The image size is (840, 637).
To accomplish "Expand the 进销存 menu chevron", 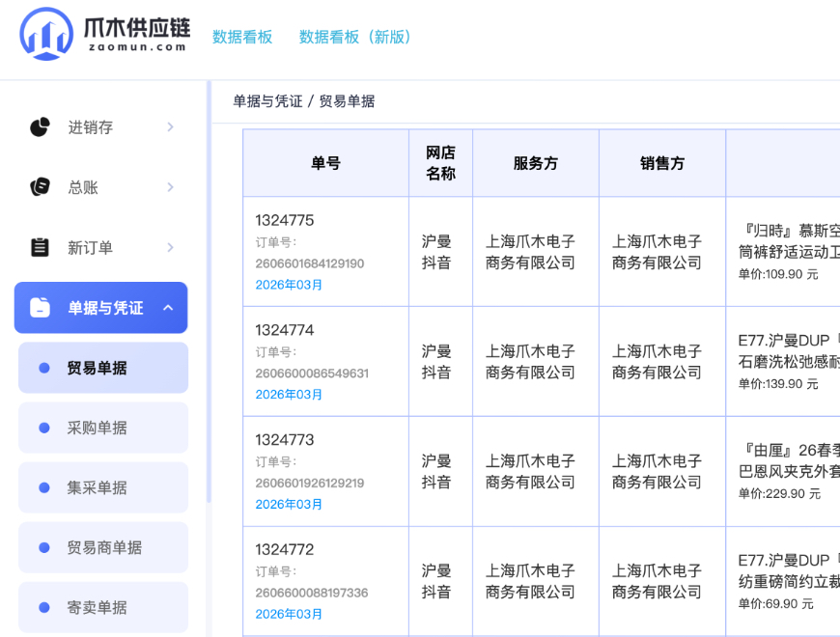I will click(170, 126).
